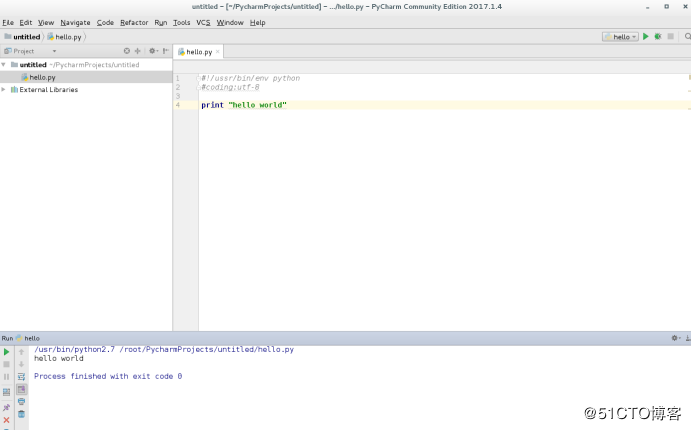Expand the External Libraries tree node

point(4,89)
